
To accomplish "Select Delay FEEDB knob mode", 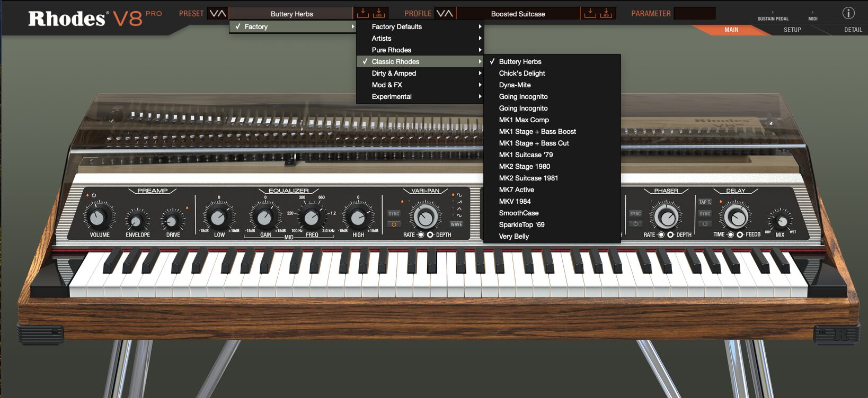I will tap(740, 234).
